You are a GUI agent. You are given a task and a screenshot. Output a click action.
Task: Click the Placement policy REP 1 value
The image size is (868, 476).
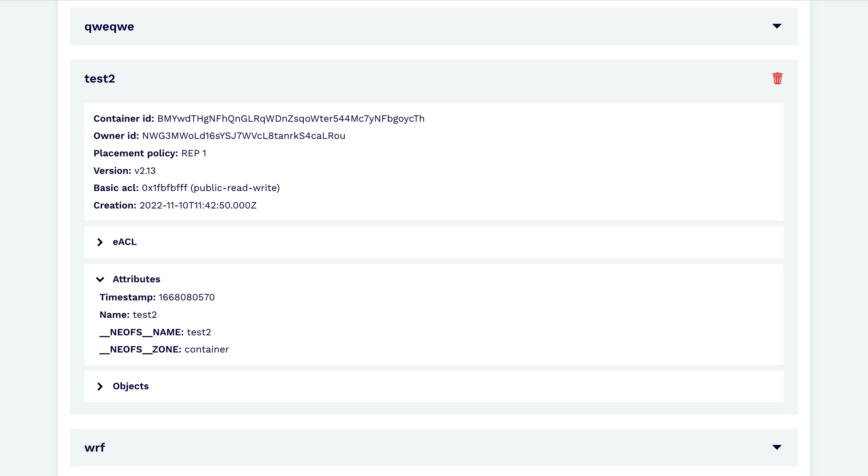pyautogui.click(x=193, y=153)
